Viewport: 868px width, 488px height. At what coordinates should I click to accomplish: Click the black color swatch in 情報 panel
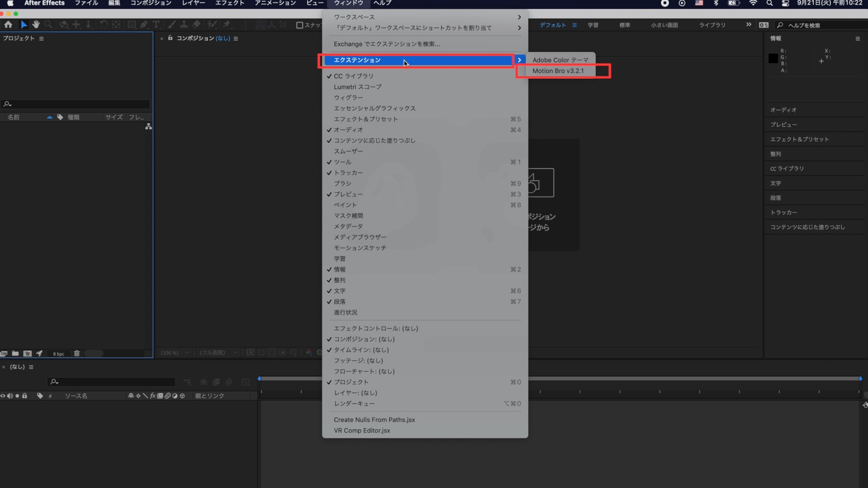(x=773, y=58)
